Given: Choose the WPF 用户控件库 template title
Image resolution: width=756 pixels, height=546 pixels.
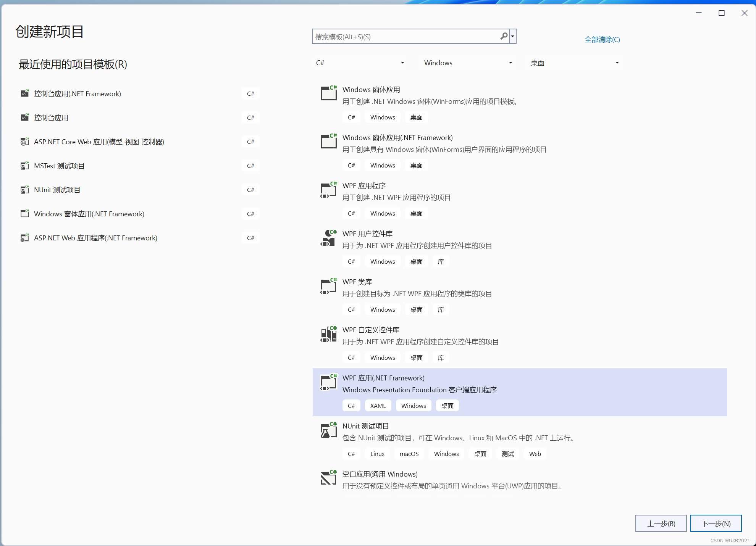Looking at the screenshot, I should (x=367, y=234).
